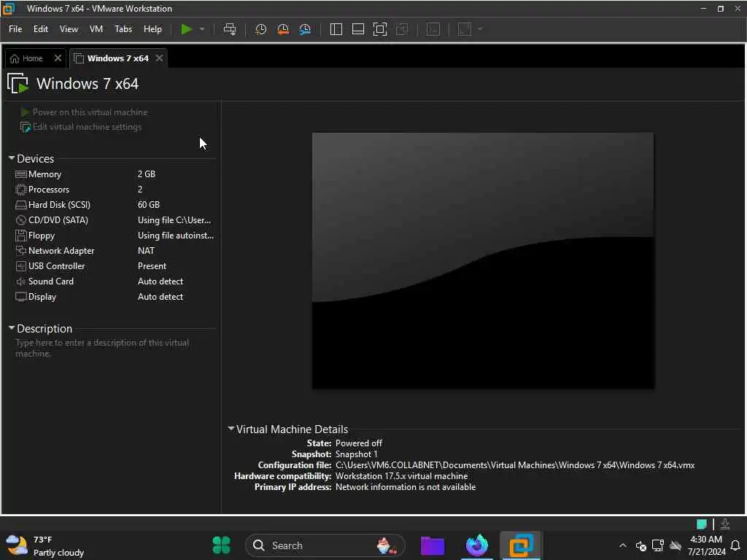Enter full screen mode icon
This screenshot has height=560, width=747.
coord(379,29)
